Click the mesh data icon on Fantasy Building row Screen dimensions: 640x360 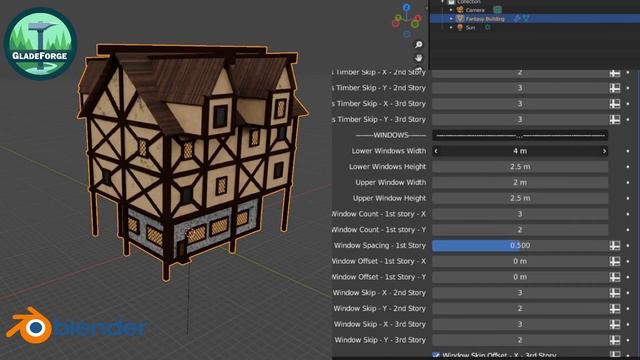tap(526, 18)
